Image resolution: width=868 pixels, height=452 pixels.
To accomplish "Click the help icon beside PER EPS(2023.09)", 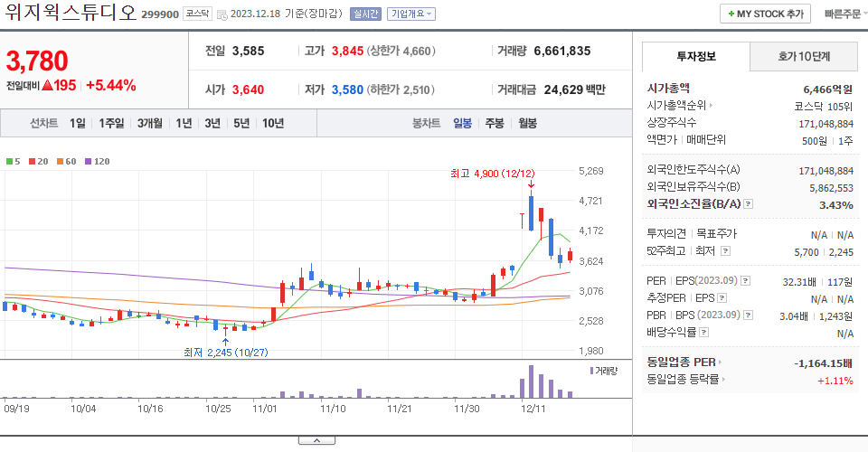I will coord(746,281).
